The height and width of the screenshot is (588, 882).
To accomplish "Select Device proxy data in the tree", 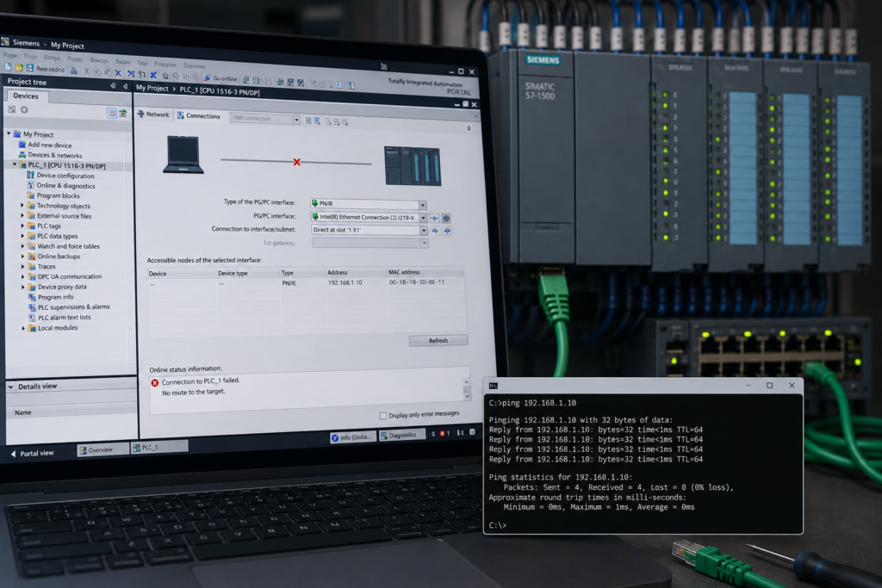I will point(62,287).
